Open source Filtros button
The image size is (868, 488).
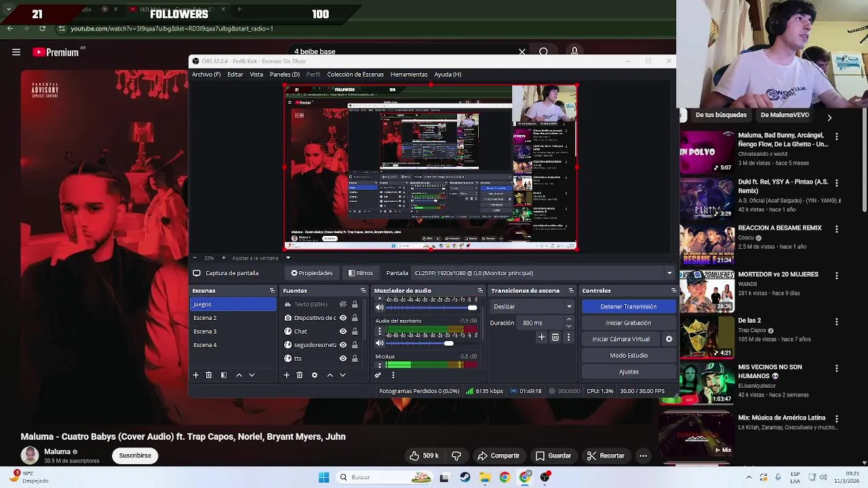coord(361,273)
